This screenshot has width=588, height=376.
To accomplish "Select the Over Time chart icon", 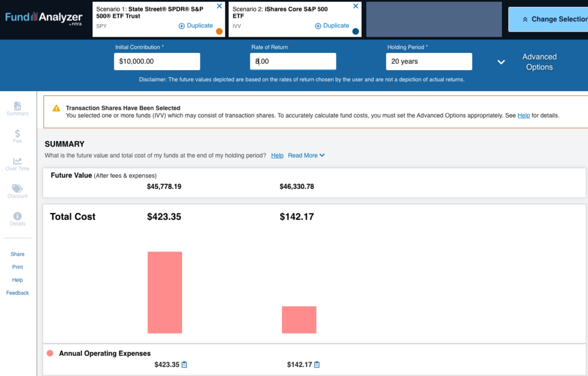I will [17, 161].
